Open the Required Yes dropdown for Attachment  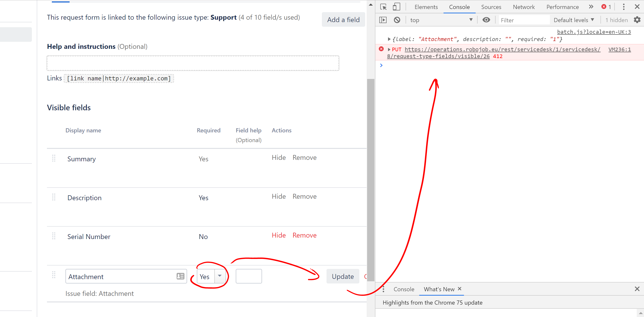(211, 276)
